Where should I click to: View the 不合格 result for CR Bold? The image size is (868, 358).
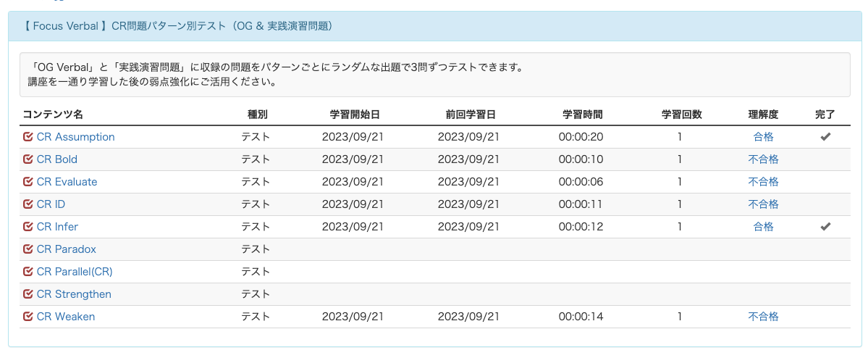(x=763, y=159)
